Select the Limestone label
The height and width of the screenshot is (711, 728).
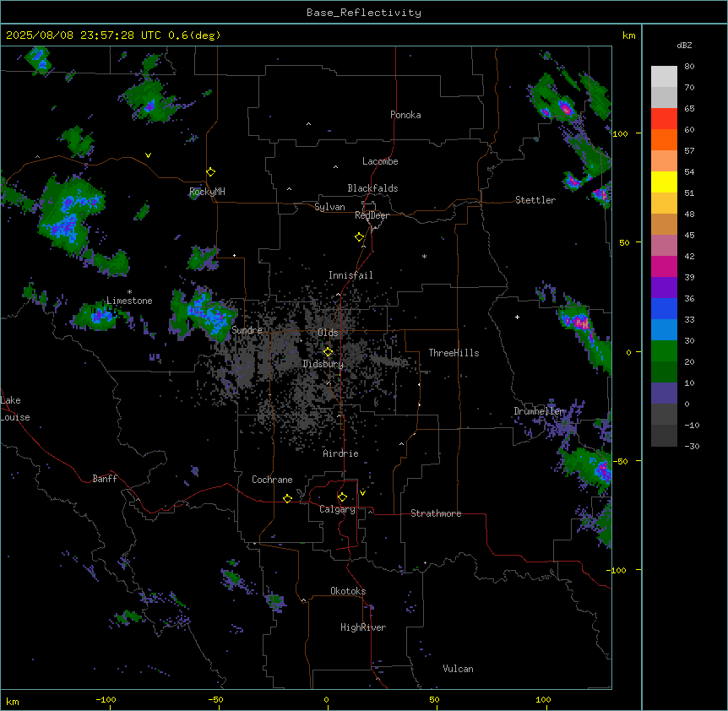pyautogui.click(x=129, y=301)
